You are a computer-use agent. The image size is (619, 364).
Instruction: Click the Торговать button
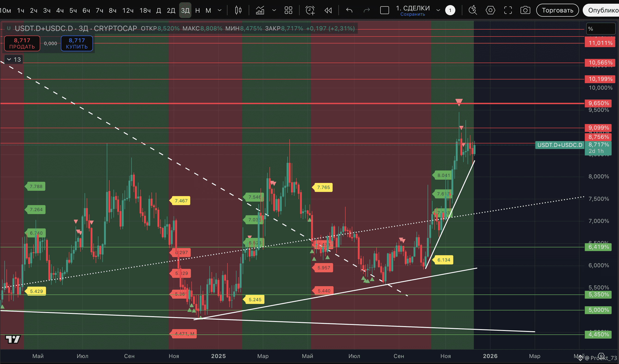click(x=557, y=10)
